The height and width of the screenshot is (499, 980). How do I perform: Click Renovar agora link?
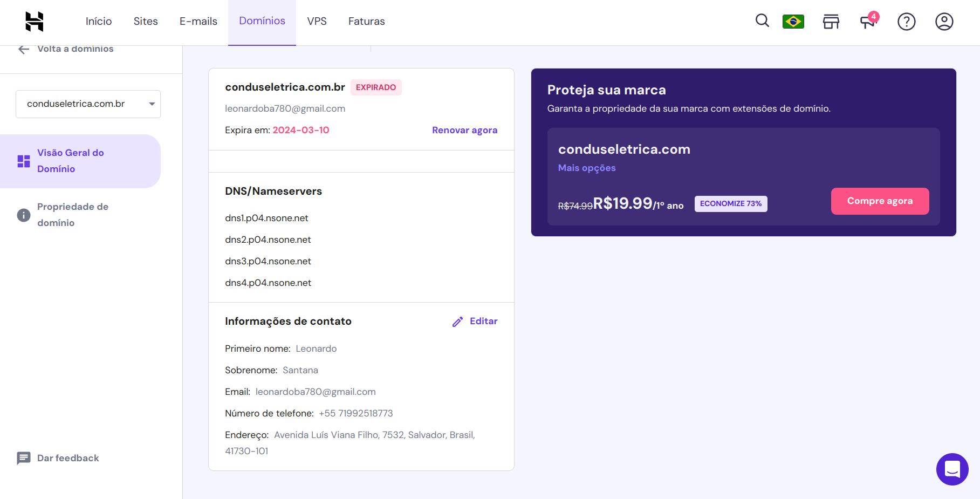464,131
